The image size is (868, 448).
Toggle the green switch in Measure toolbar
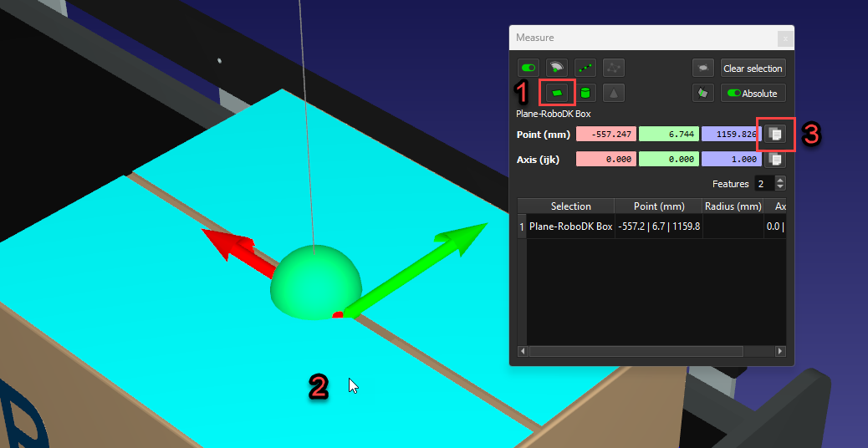(528, 69)
